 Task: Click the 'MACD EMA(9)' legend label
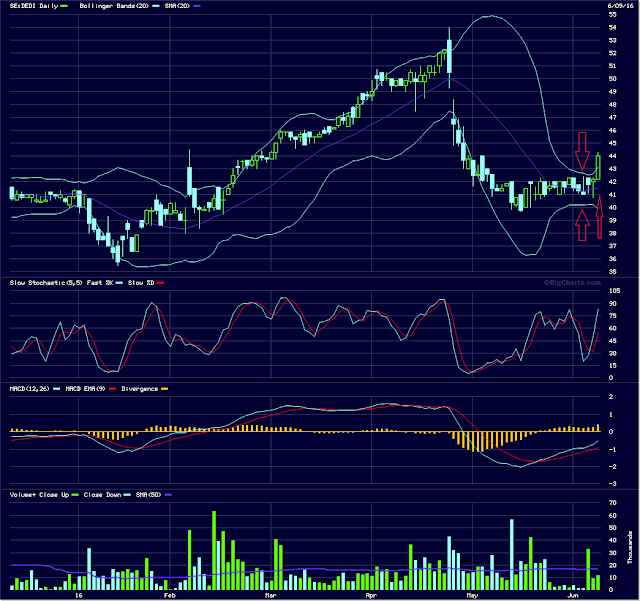tap(85, 389)
